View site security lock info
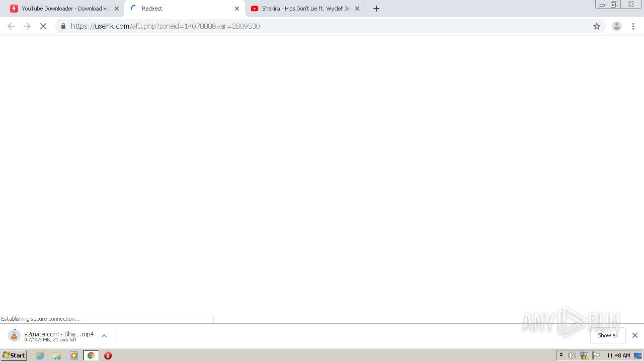The width and height of the screenshot is (644, 362). [63, 26]
